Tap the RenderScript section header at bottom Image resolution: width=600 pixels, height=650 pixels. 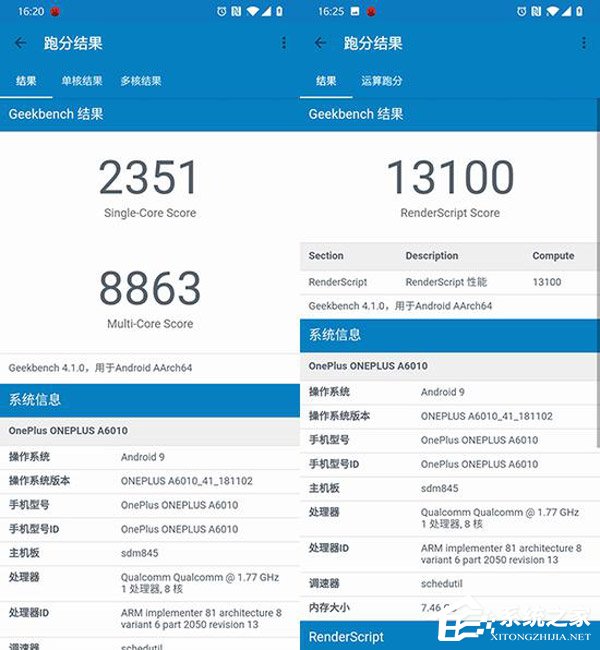[346, 636]
